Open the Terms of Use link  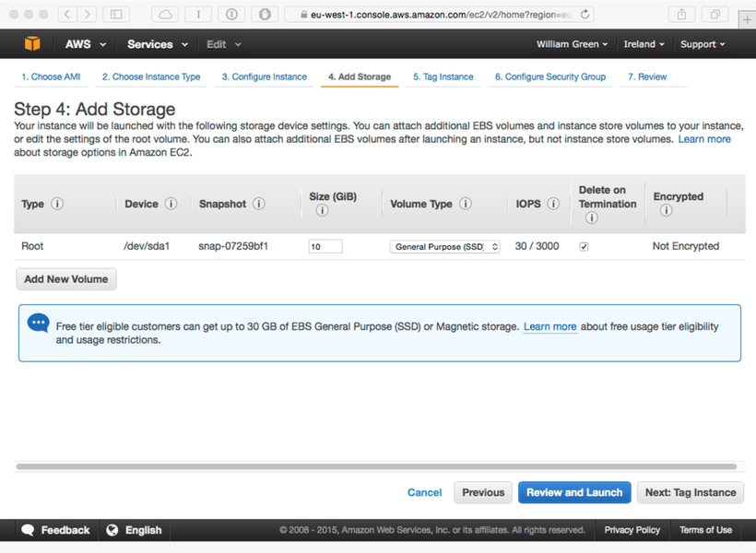click(706, 530)
